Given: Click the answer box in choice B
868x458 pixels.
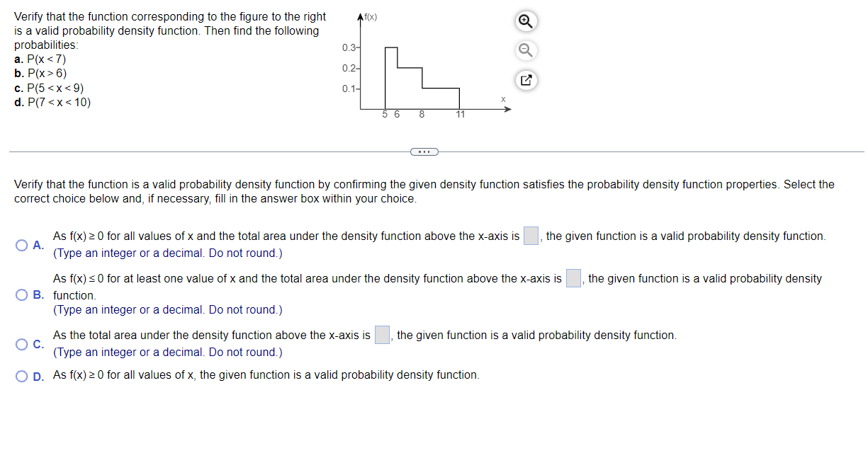Looking at the screenshot, I should [x=574, y=277].
